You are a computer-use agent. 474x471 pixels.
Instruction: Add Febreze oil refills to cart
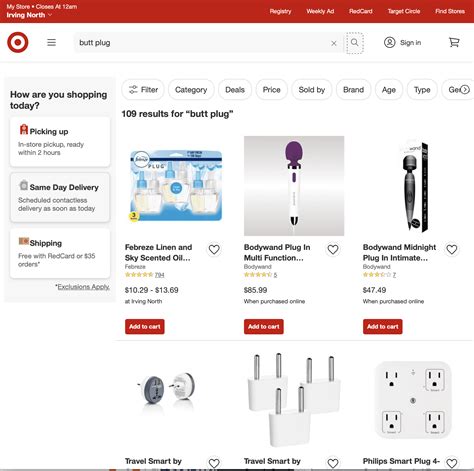coord(145,327)
